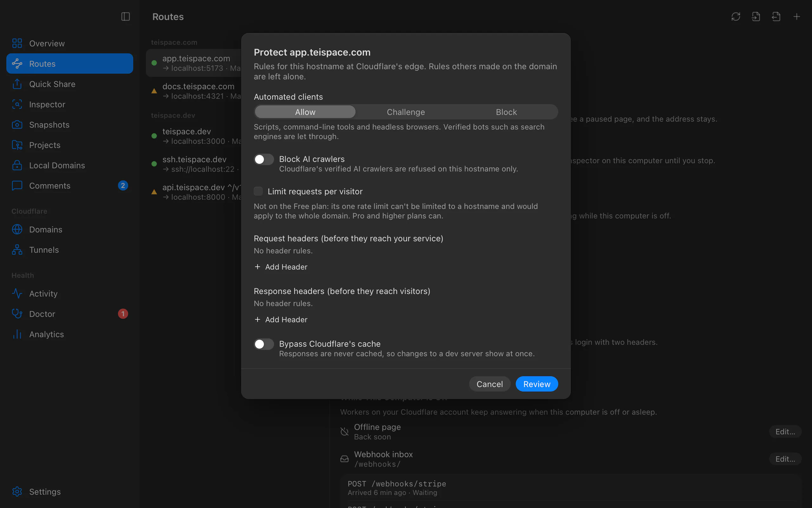This screenshot has width=812, height=508.
Task: Open Comments in the sidebar
Action: [70, 185]
